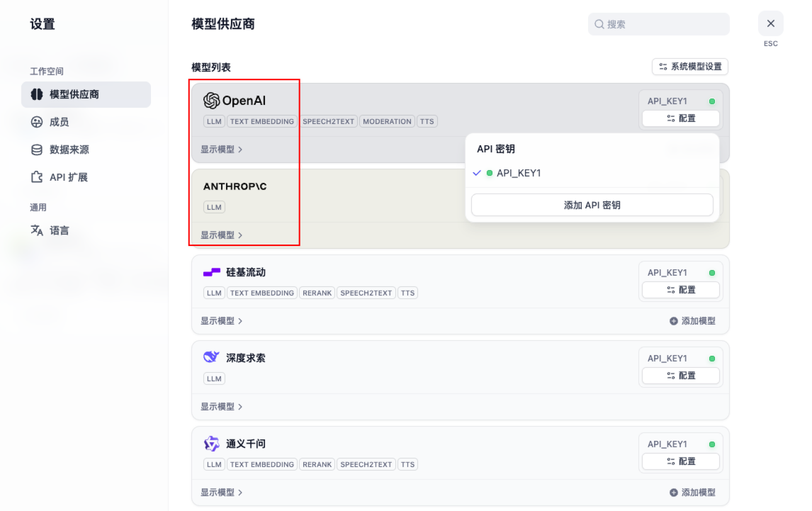The image size is (812, 511).
Task: Click the plus icon in 通义千问 添加模型
Action: [x=674, y=493]
